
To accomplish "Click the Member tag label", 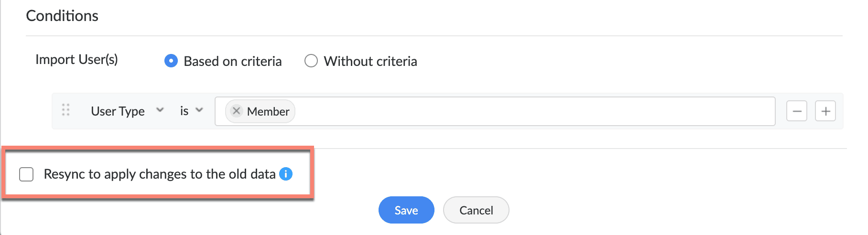I will [x=268, y=111].
